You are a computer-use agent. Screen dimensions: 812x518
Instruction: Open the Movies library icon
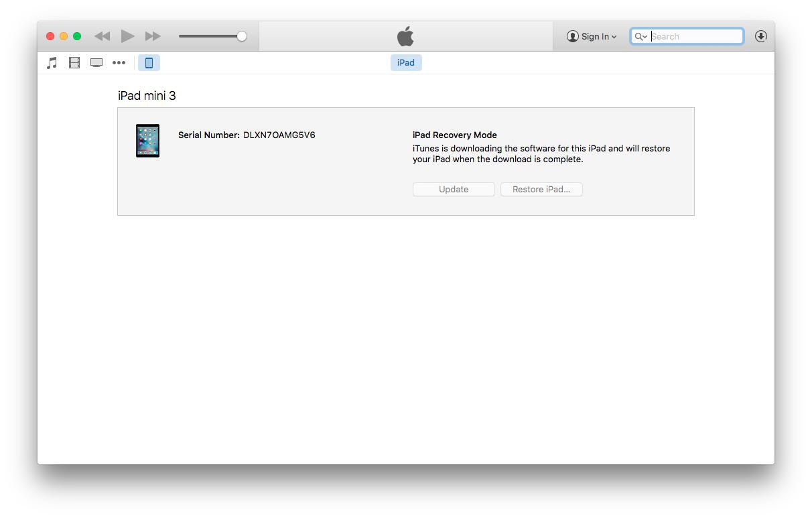pos(74,63)
